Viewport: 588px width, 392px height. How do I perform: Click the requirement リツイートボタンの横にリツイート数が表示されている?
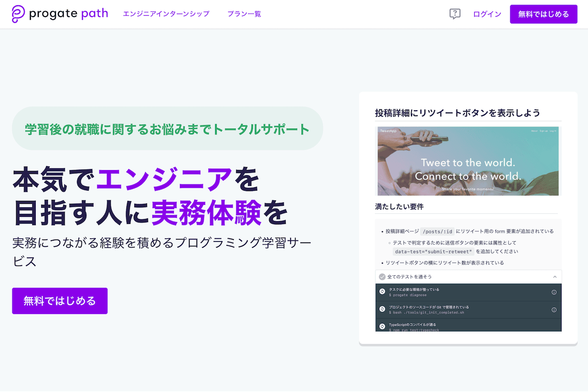click(x=444, y=263)
